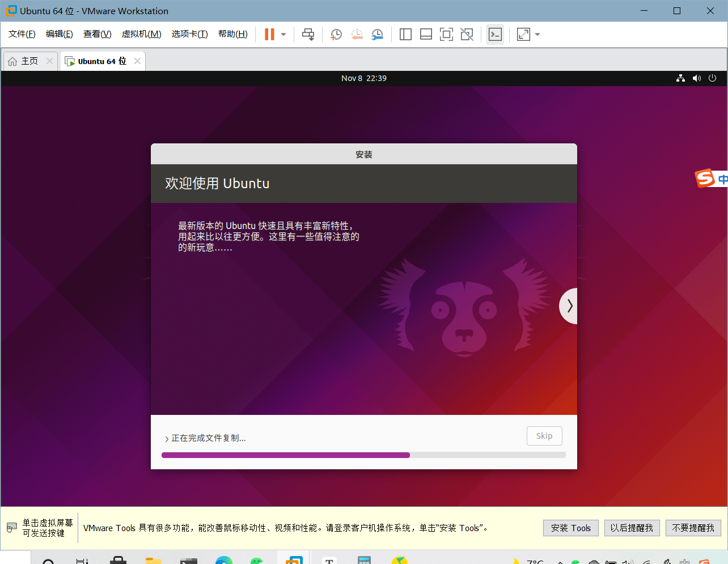Click the Sogou input method S icon
The width and height of the screenshot is (728, 564).
click(x=705, y=178)
